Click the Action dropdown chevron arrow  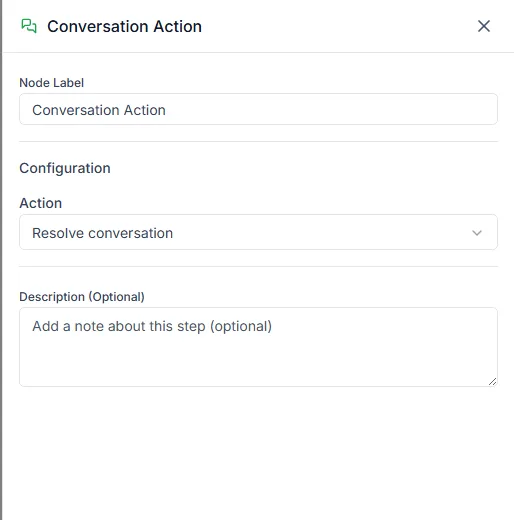coord(477,233)
